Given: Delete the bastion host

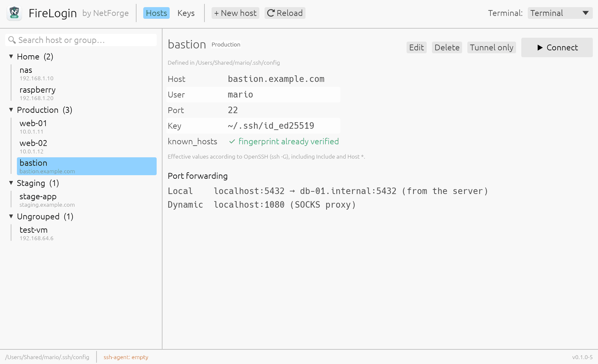Looking at the screenshot, I should click(447, 47).
